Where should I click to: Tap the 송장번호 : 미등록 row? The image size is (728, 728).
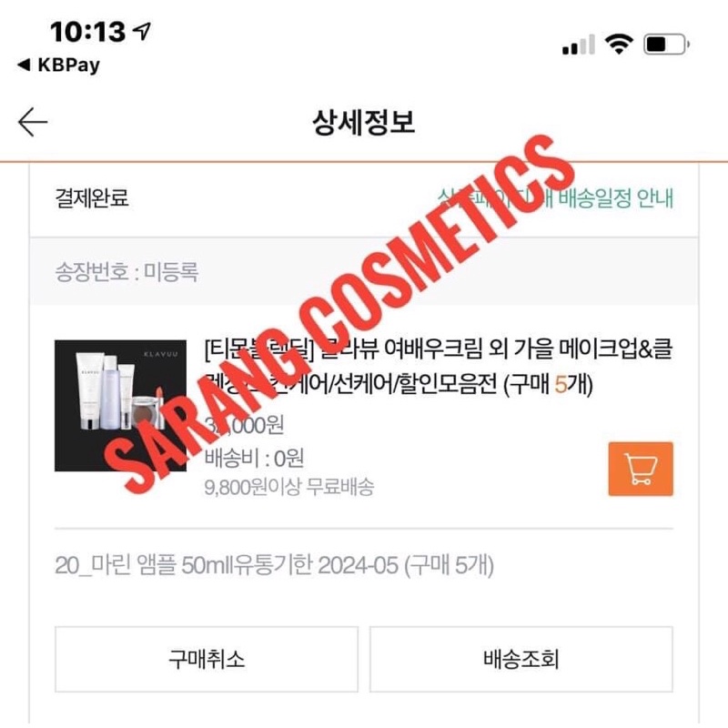(363, 271)
